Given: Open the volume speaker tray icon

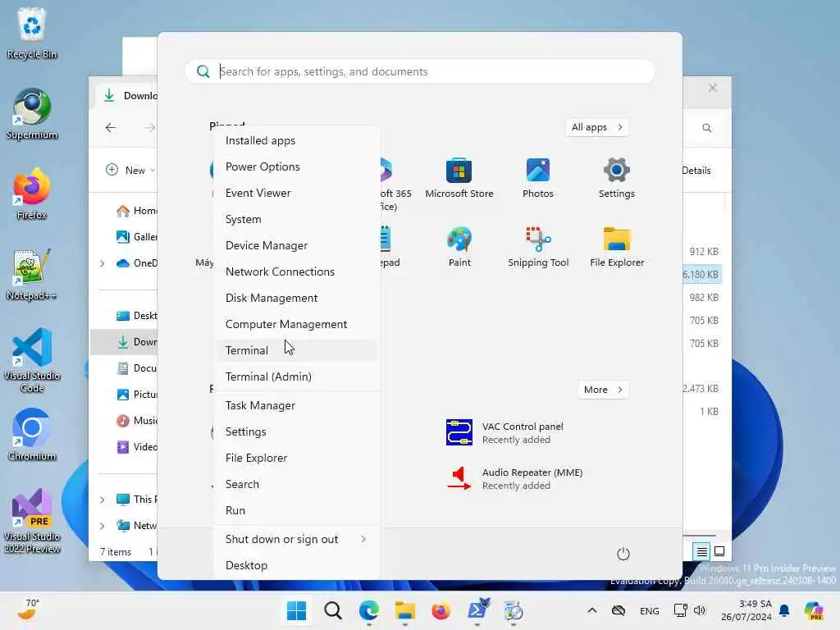Looking at the screenshot, I should (x=700, y=610).
